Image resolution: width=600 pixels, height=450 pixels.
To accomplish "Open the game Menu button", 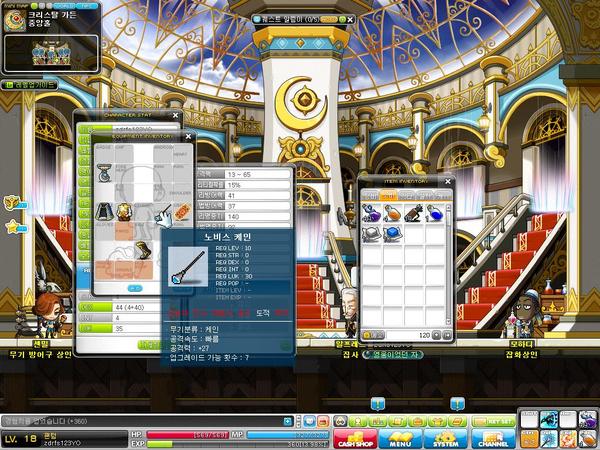I will [x=400, y=439].
